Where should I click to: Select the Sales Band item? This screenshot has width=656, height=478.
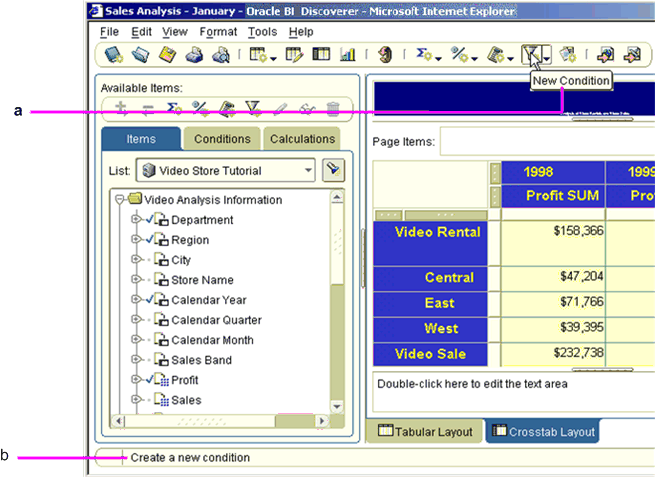pos(201,360)
